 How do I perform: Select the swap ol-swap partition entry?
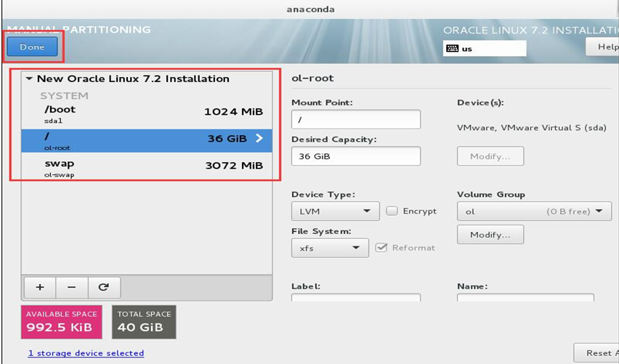[x=147, y=168]
